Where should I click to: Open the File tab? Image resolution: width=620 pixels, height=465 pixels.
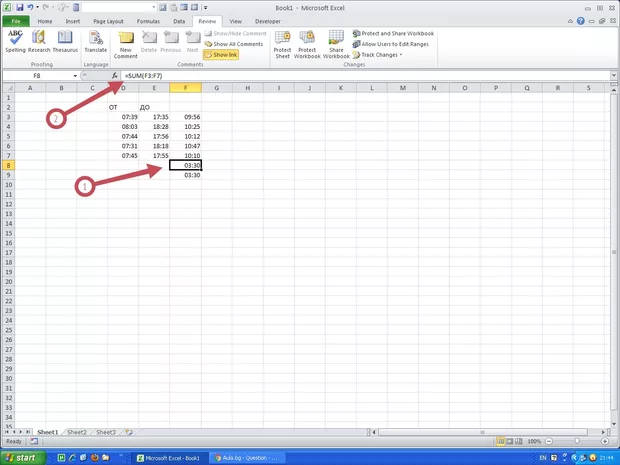pyautogui.click(x=16, y=21)
